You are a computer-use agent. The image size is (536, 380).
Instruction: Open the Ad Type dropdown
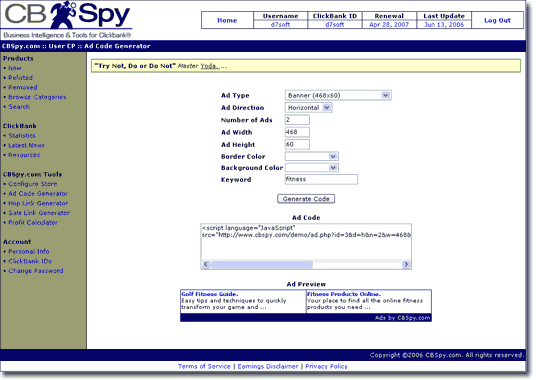[338, 95]
